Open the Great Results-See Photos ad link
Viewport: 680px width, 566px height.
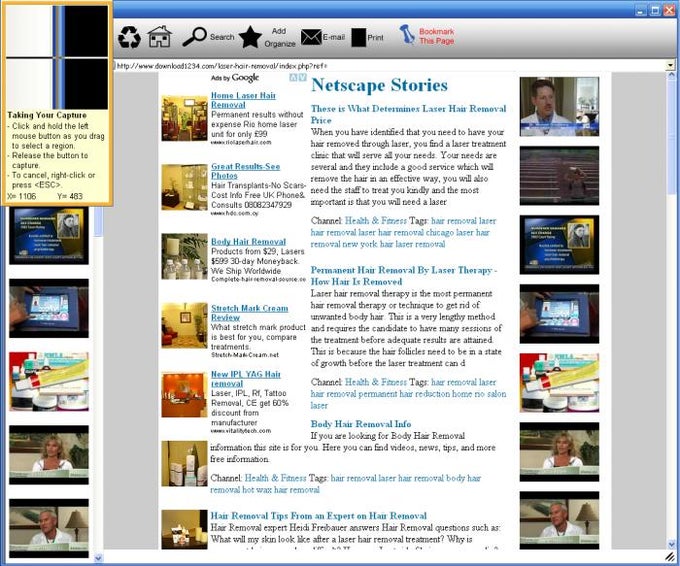click(245, 171)
